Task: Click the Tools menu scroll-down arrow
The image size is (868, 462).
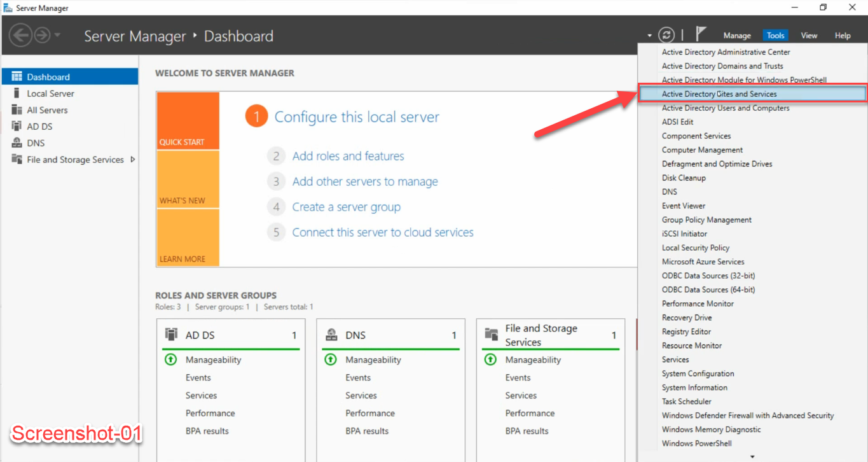Action: 753,456
